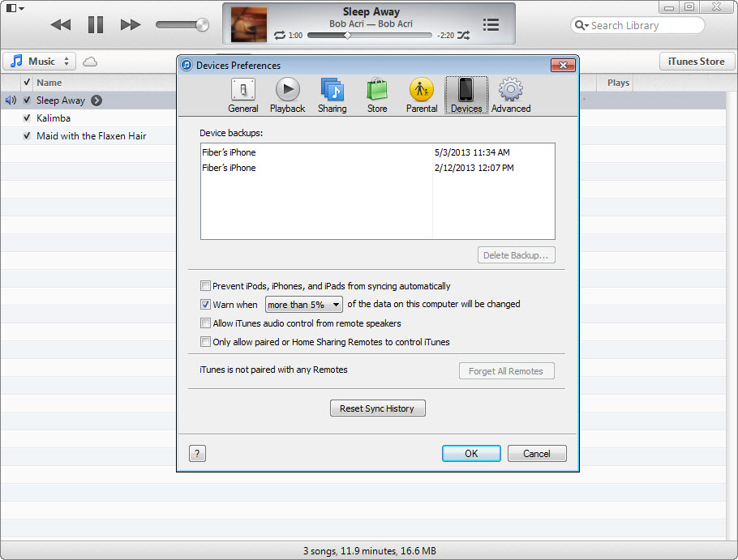Enable Only allow paired Remotes checkbox

[205, 342]
